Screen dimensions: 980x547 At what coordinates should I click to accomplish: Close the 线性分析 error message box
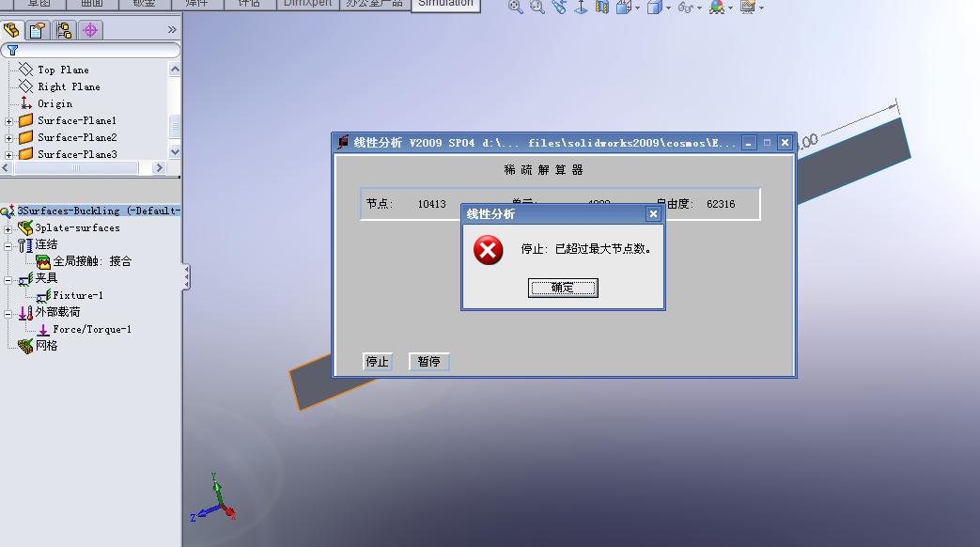[653, 213]
